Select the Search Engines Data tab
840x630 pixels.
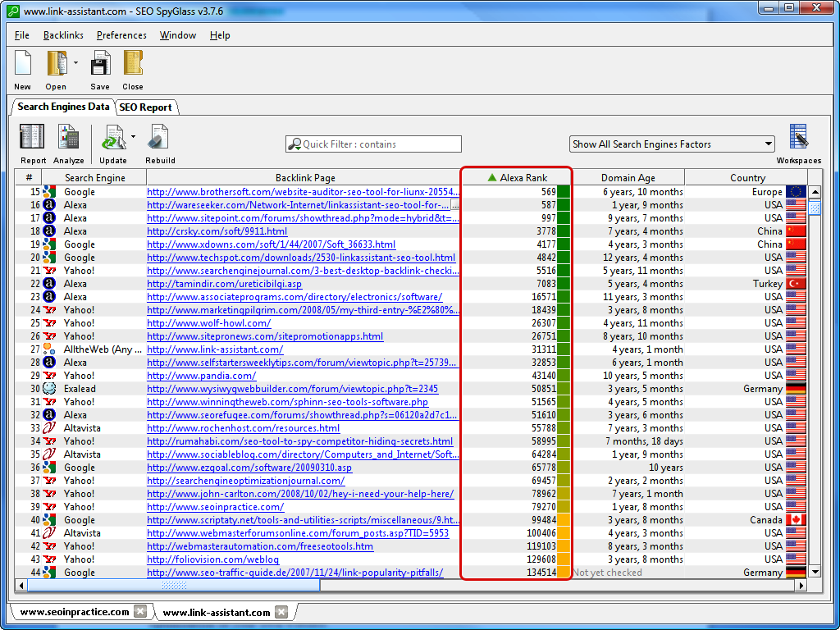click(x=63, y=107)
